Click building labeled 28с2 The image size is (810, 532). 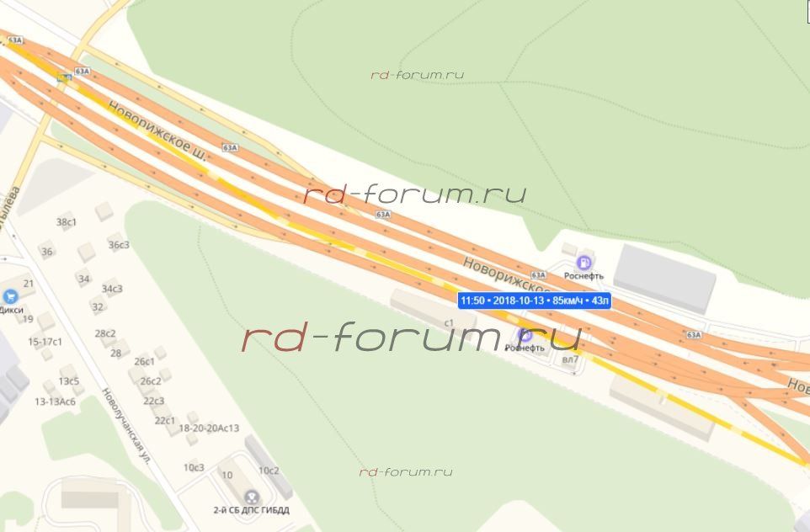[x=105, y=333]
